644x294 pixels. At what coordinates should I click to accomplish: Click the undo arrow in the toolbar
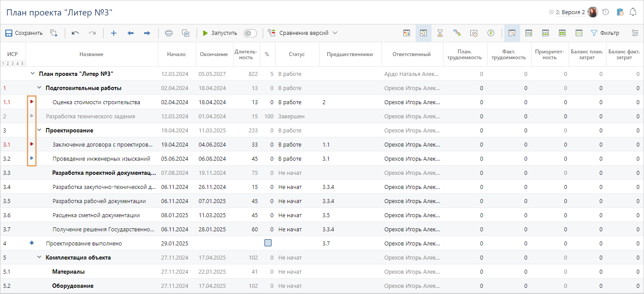(75, 33)
